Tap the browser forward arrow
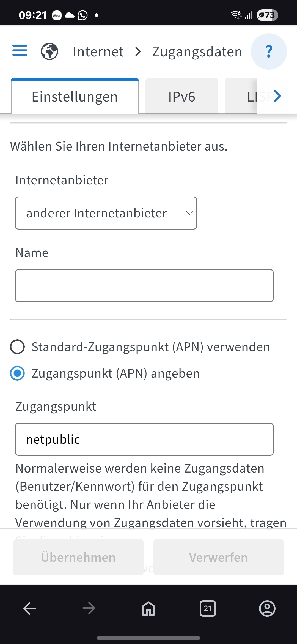The width and height of the screenshot is (297, 644). tap(89, 608)
